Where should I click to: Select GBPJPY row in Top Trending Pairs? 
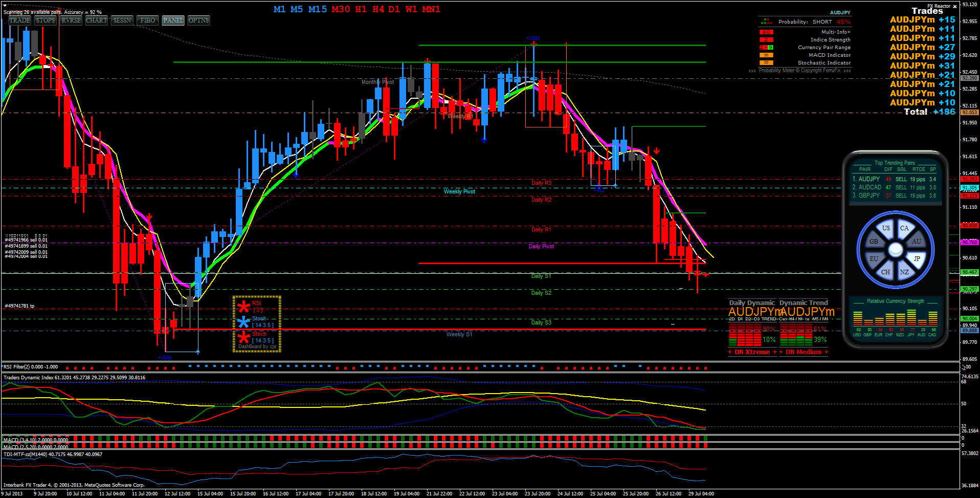[895, 196]
